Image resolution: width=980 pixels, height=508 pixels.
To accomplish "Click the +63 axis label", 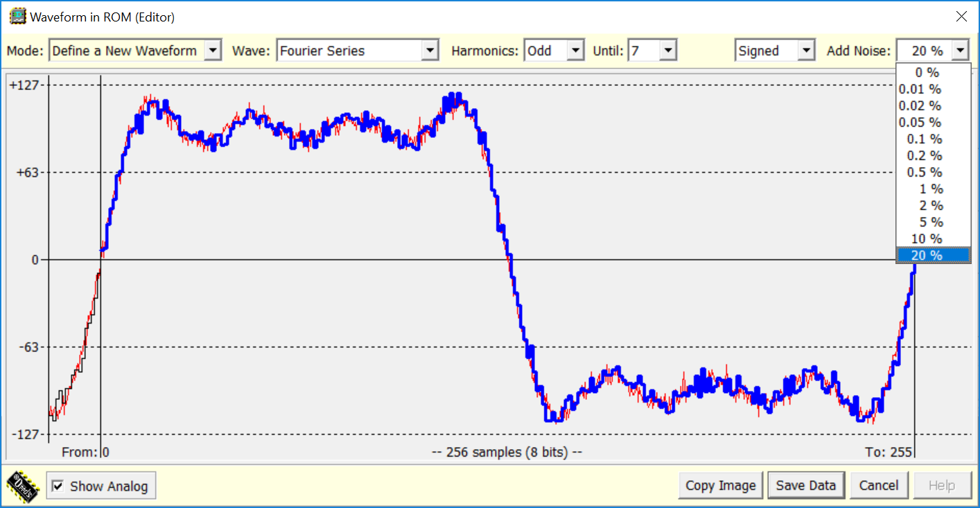I will pos(29,172).
